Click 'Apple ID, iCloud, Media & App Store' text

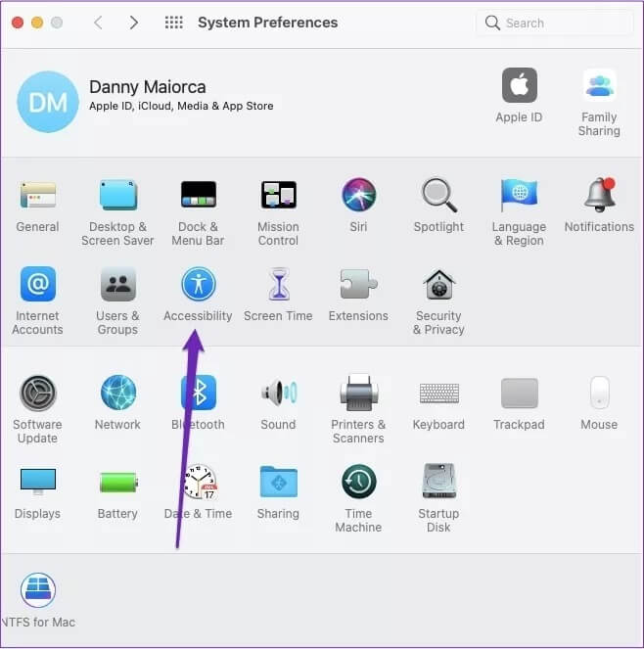181,106
